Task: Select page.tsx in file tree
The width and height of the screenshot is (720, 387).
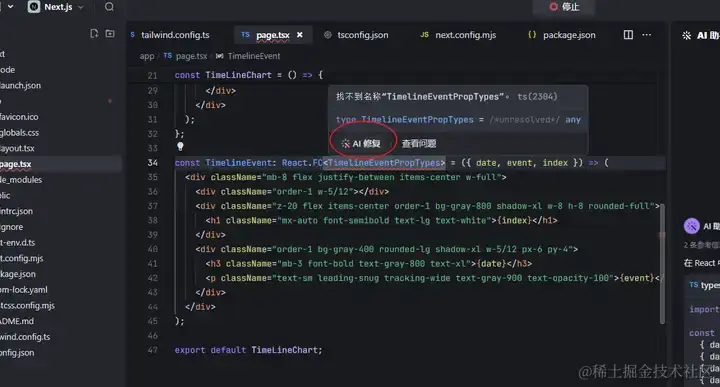Action: pyautogui.click(x=16, y=164)
